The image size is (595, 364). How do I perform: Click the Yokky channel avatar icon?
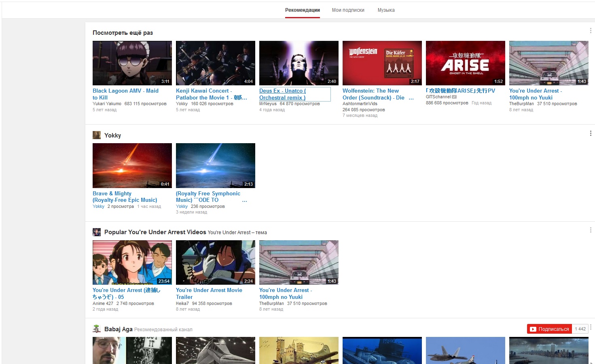(97, 135)
